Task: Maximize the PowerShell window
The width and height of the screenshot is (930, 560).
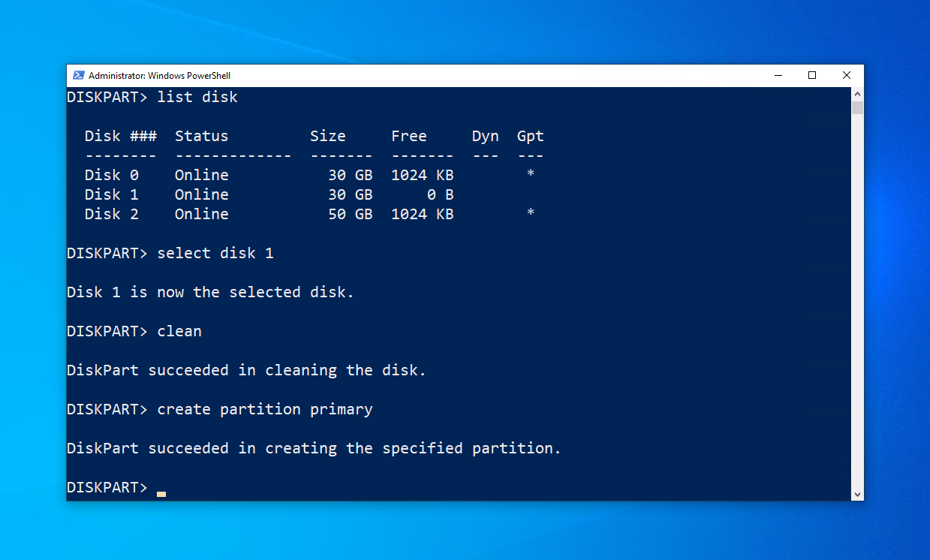Action: [812, 75]
